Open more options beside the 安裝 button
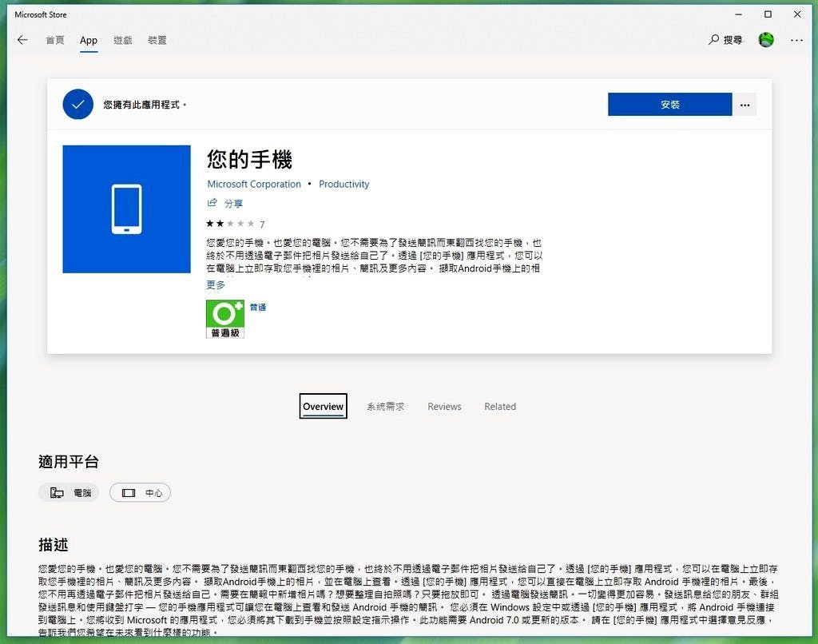The image size is (818, 644). click(x=745, y=105)
